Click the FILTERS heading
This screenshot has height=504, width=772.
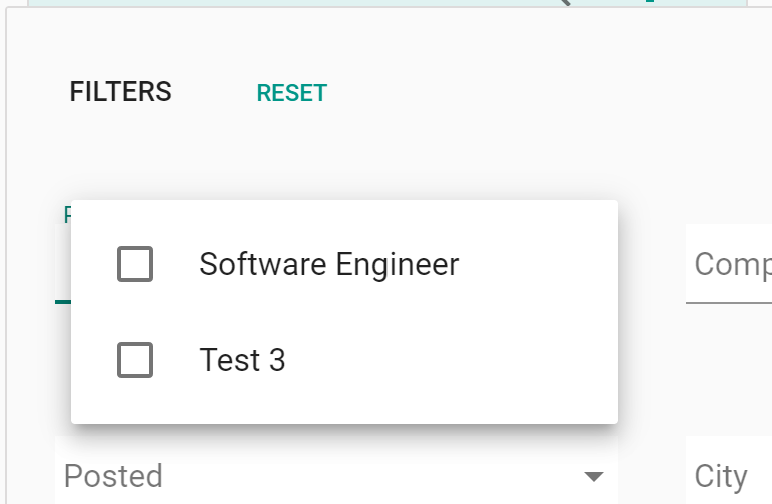coord(120,92)
